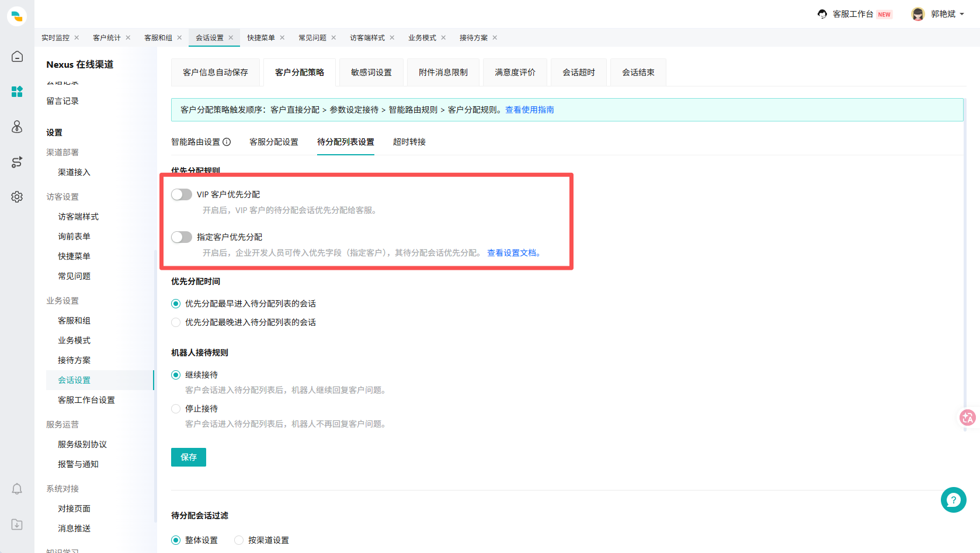Open 留言记录 in sidebar menu

pyautogui.click(x=62, y=101)
